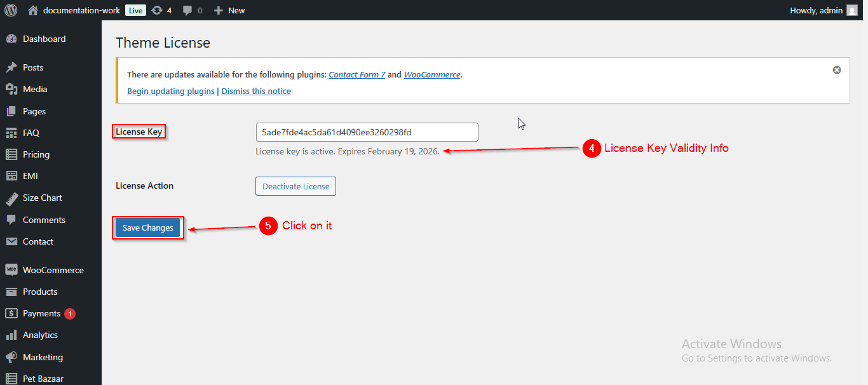Image resolution: width=868 pixels, height=385 pixels.
Task: Click the Pricing icon in sidebar
Action: click(11, 154)
